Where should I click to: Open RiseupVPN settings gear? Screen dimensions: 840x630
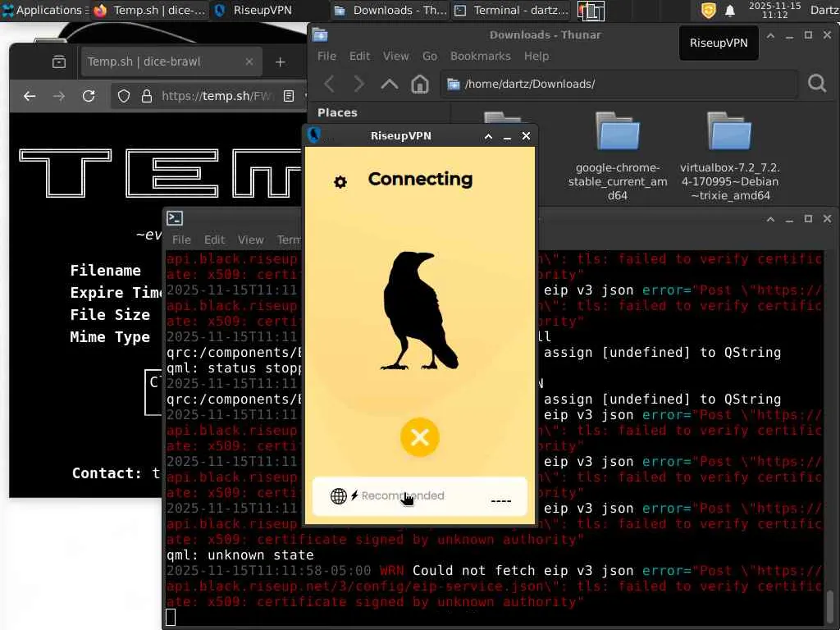(x=340, y=182)
